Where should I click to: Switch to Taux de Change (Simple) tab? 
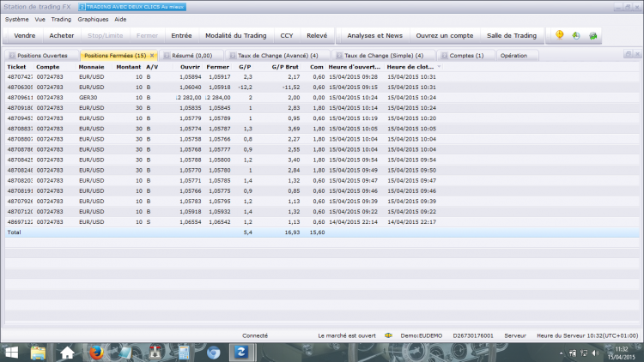point(383,56)
